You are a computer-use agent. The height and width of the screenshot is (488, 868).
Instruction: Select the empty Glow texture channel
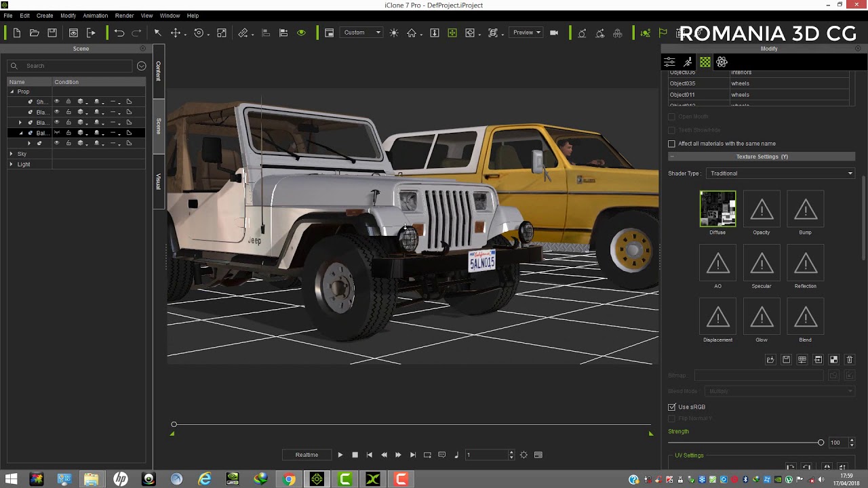[x=762, y=317]
